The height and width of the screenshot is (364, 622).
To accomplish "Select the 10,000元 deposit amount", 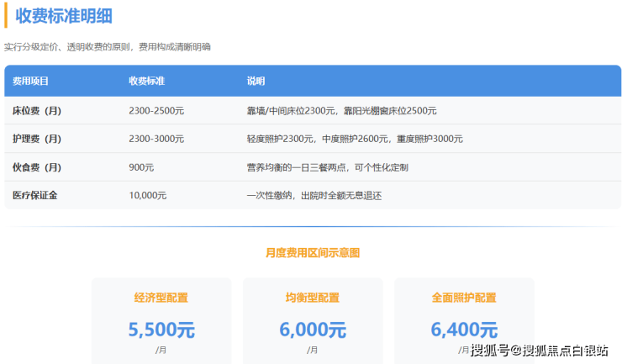I will point(148,195).
